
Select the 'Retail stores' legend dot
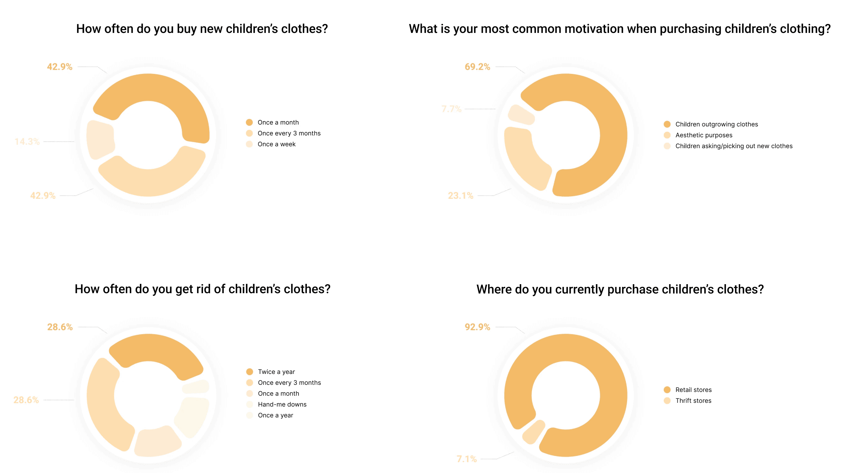667,390
